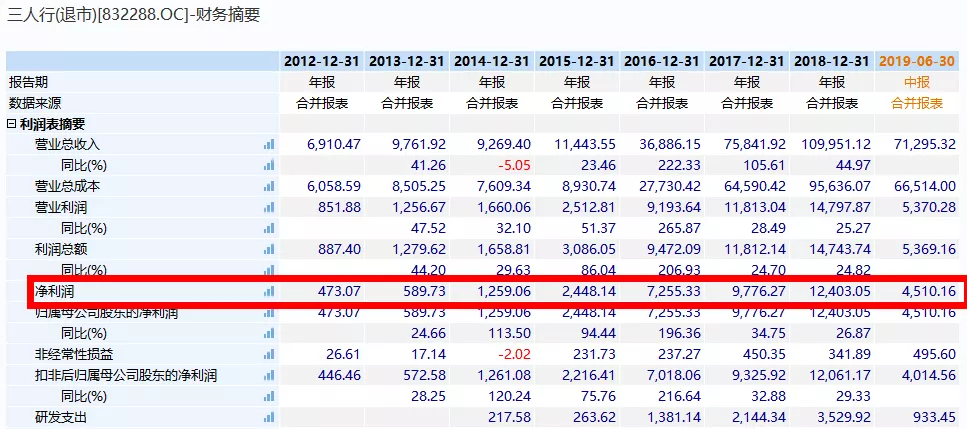Open chart icon for 同比(%) under 营业总收入

pyautogui.click(x=269, y=166)
